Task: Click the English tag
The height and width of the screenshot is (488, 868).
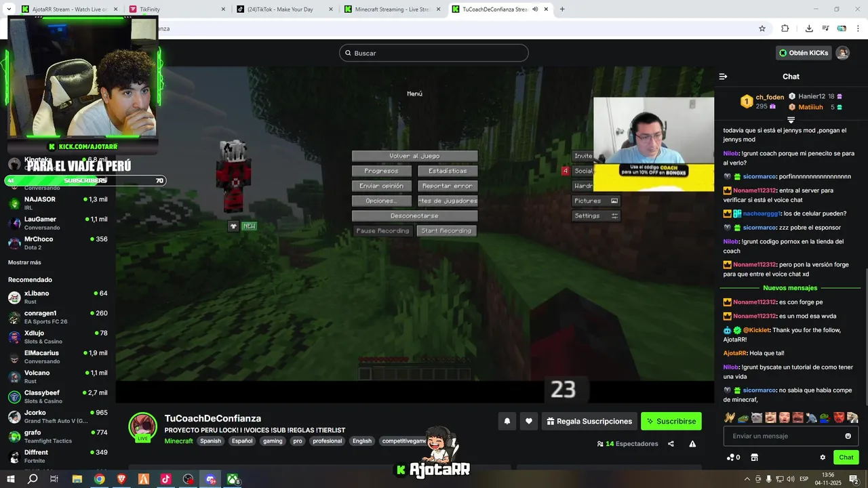Action: click(x=362, y=441)
